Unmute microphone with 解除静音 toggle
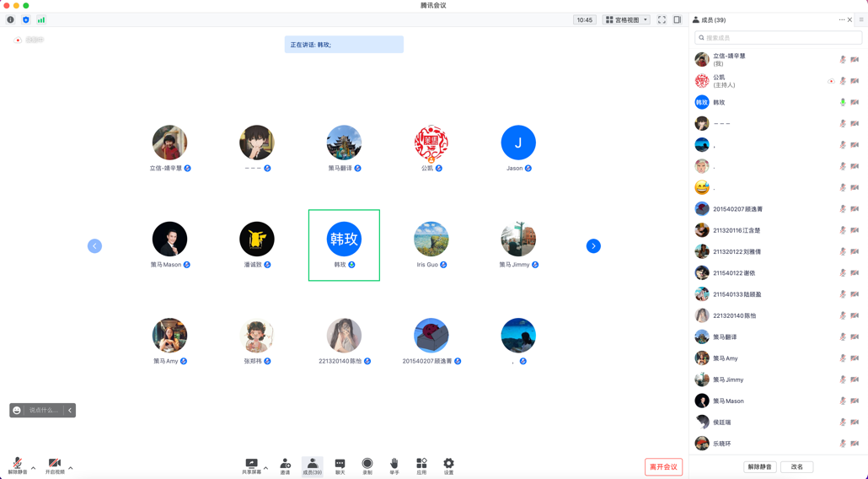868x479 pixels. click(x=17, y=466)
